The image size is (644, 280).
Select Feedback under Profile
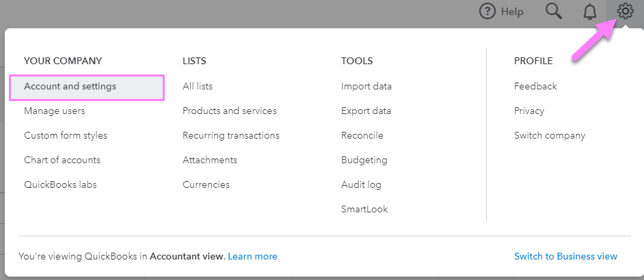point(535,86)
